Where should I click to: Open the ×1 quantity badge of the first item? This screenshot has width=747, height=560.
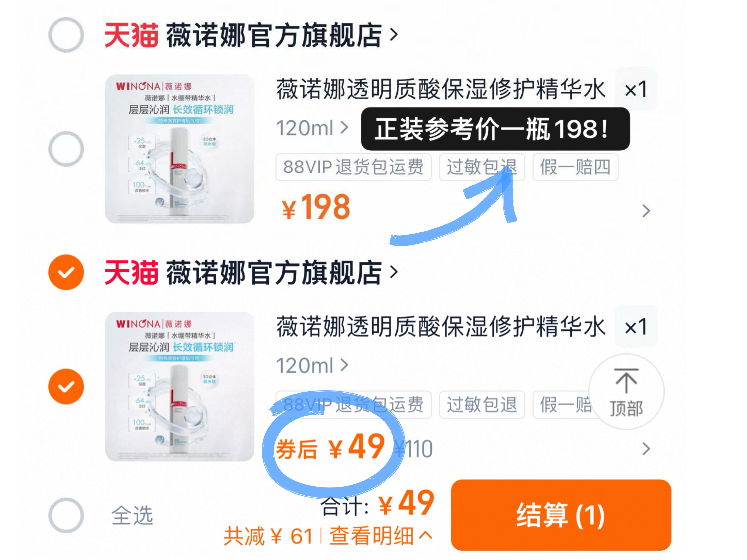click(636, 89)
